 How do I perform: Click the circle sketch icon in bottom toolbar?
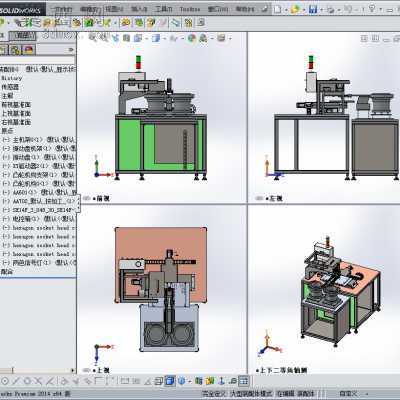pyautogui.click(x=5, y=381)
